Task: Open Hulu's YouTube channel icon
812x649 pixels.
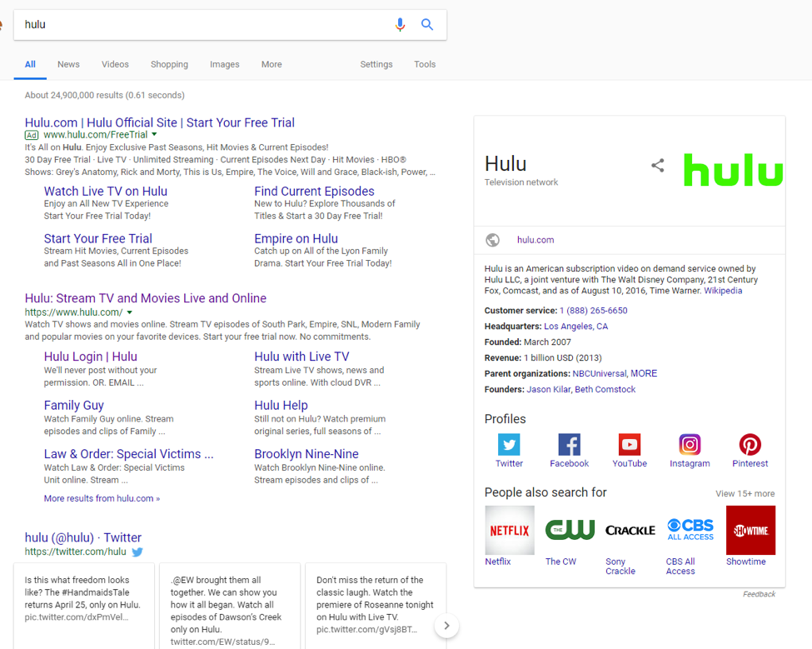Action: click(629, 444)
